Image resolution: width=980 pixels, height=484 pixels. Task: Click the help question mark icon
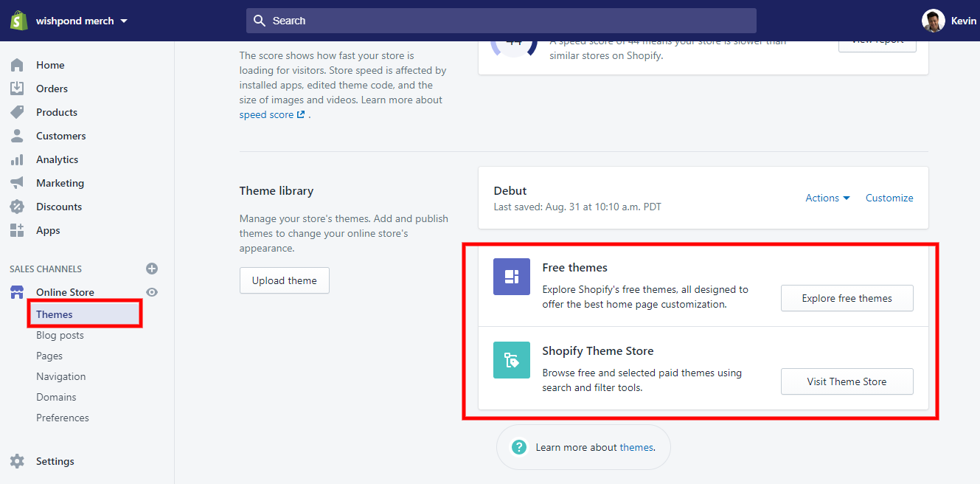(519, 447)
